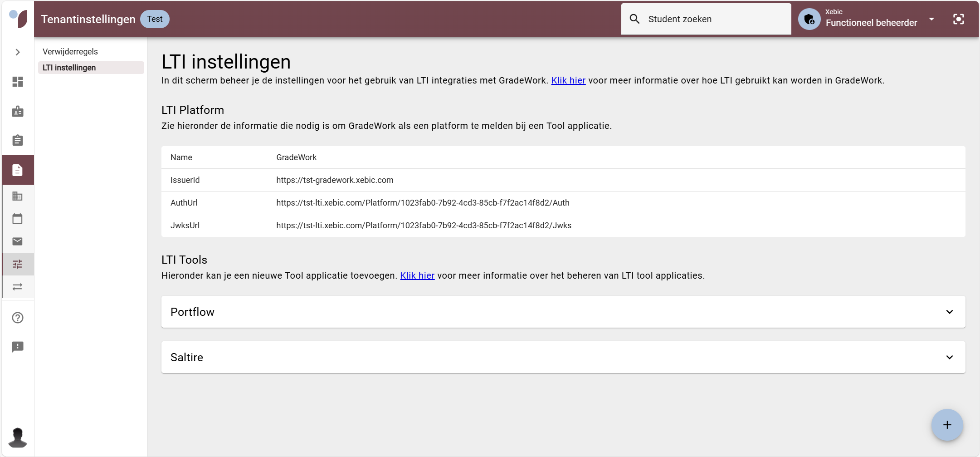The width and height of the screenshot is (980, 457).
Task: Click the GradeWork logo in top corner
Action: click(18, 19)
